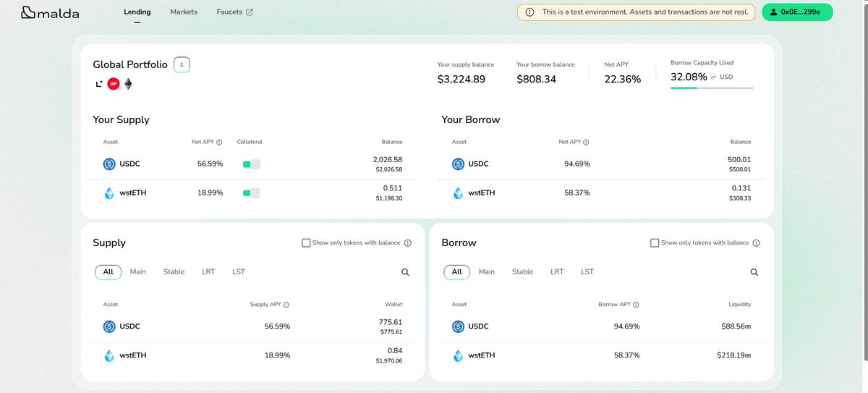Image resolution: width=868 pixels, height=393 pixels.
Task: Click the Borrow APY info icon
Action: [x=636, y=305]
